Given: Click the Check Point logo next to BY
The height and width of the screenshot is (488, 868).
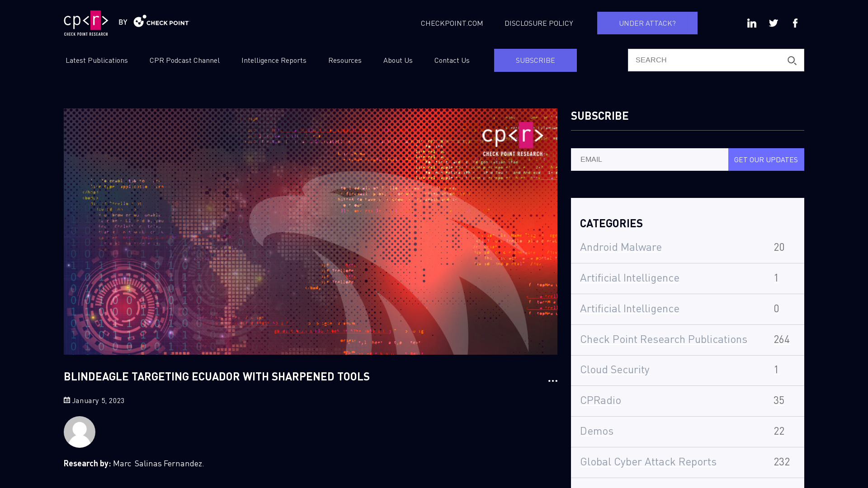Looking at the screenshot, I should (161, 22).
